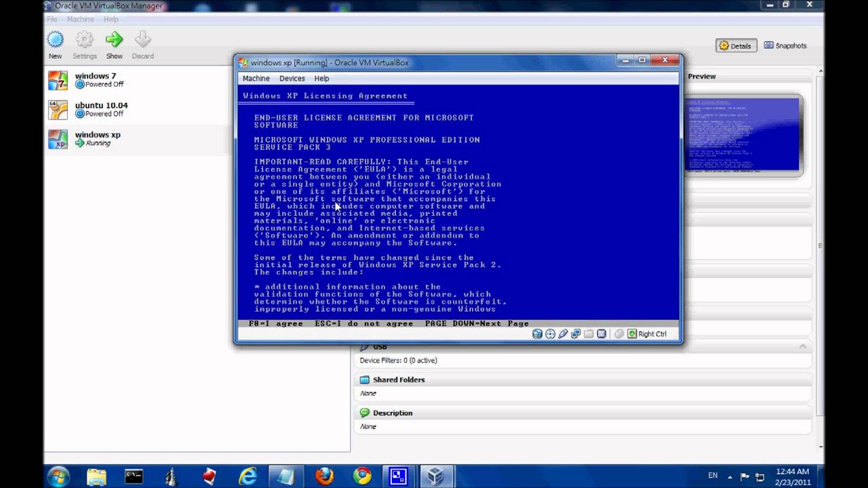Click the VM window title bar icon

[243, 62]
